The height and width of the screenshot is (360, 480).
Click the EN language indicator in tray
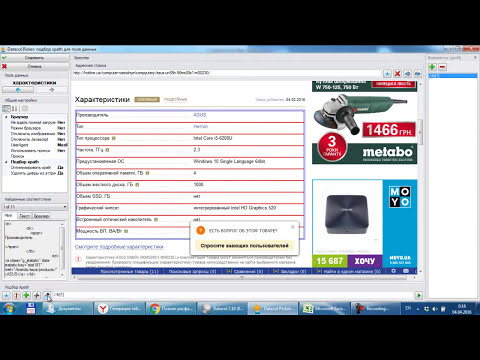(x=408, y=308)
